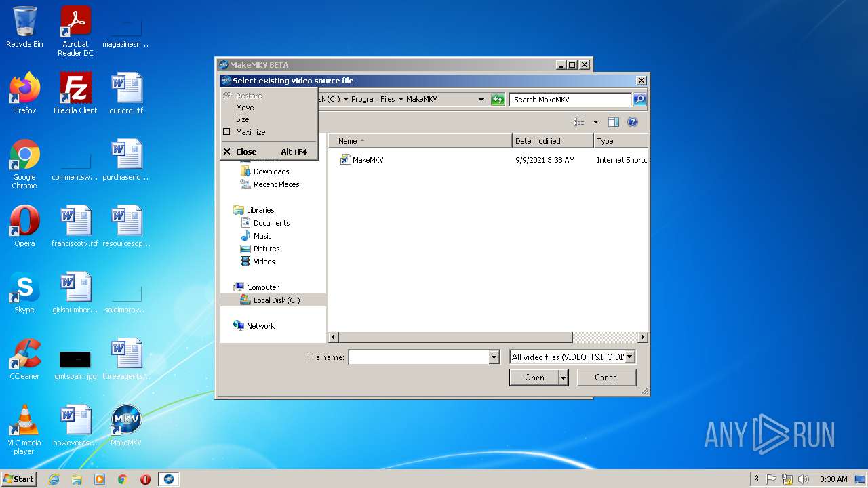Select franciscotv.rtf desktop file
Viewport: 868px width, 488px height.
point(75,226)
